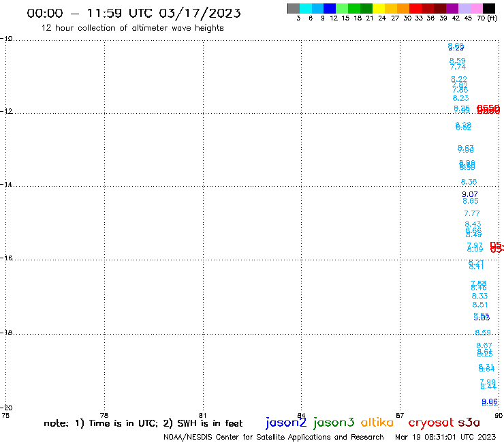Image resolution: width=504 pixels, height=443 pixels.
Task: Click the wave height value '8.33'
Action: click(479, 296)
